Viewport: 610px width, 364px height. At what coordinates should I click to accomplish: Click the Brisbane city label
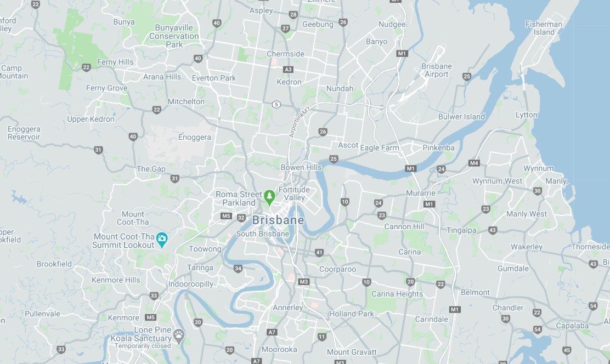278,220
